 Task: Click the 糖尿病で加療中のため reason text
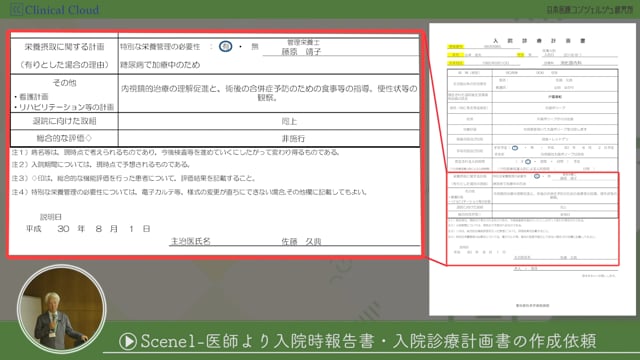coord(160,64)
